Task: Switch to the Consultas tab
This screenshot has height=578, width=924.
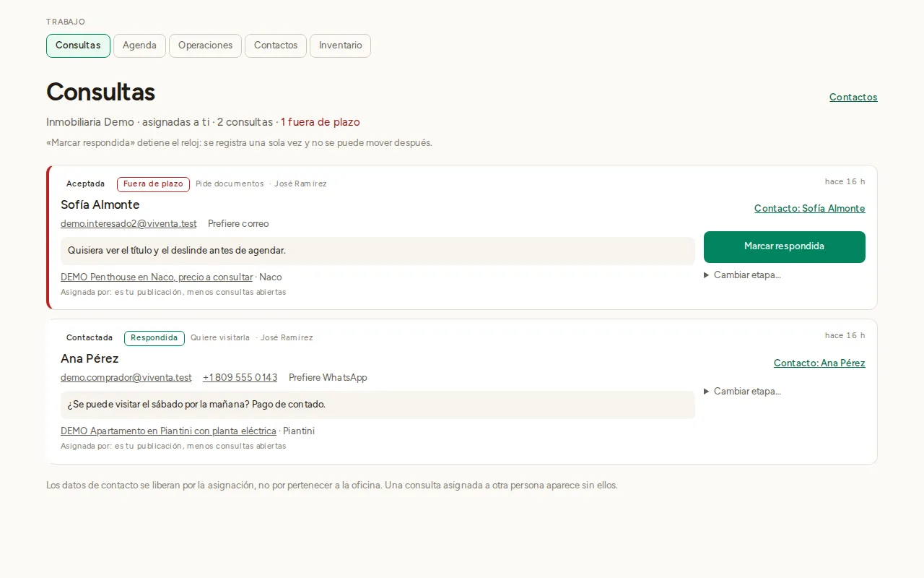Action: tap(78, 46)
